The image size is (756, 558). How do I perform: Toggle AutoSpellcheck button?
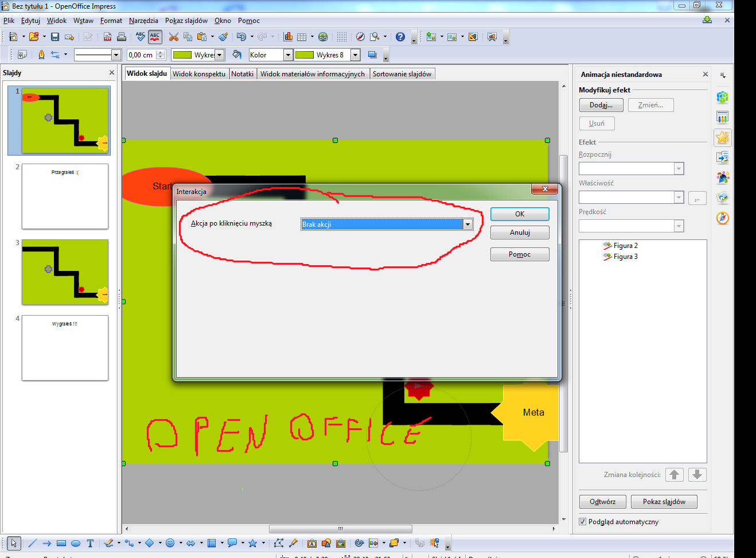[155, 37]
